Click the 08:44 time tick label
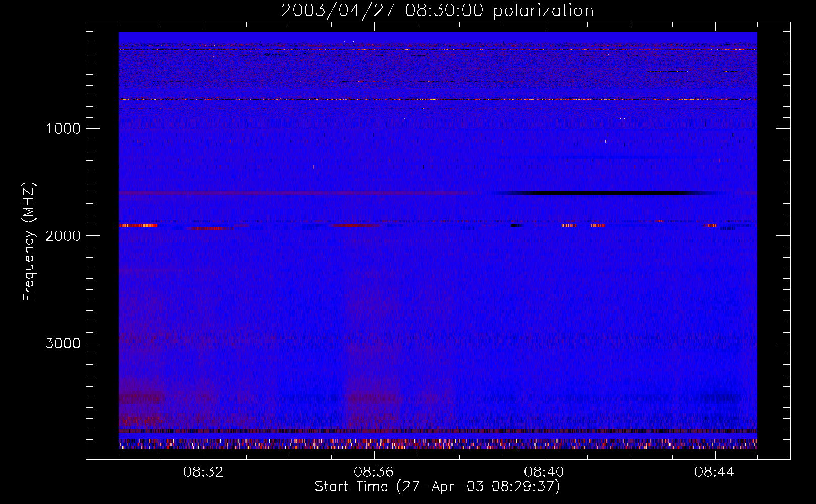 715,472
